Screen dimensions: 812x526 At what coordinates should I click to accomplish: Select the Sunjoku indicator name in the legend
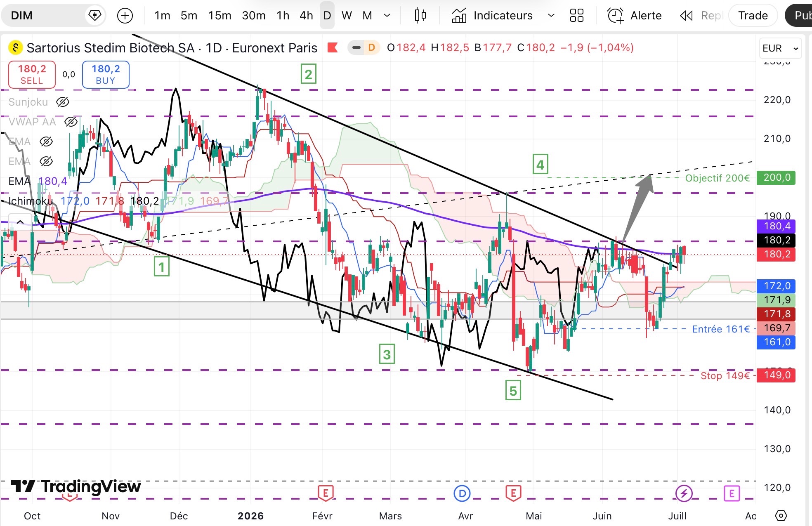(x=28, y=102)
